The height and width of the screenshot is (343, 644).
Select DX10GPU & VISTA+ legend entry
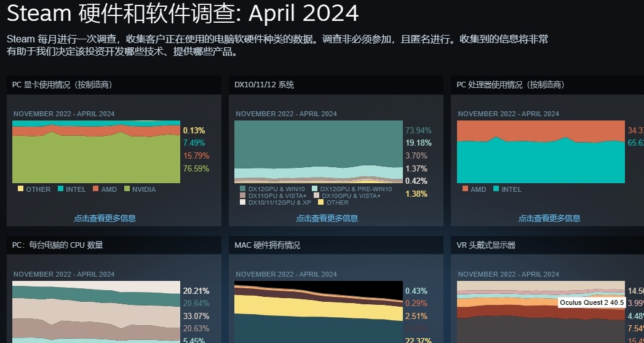[347, 195]
